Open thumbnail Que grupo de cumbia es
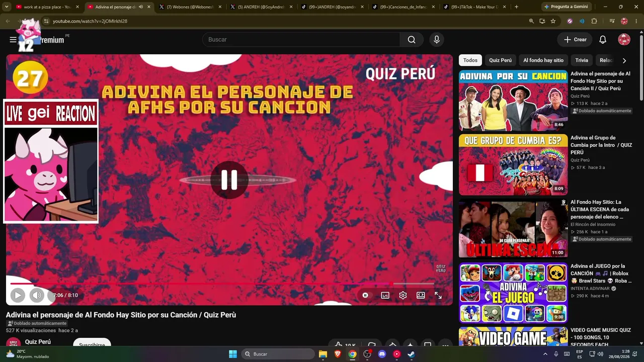 [x=513, y=165]
